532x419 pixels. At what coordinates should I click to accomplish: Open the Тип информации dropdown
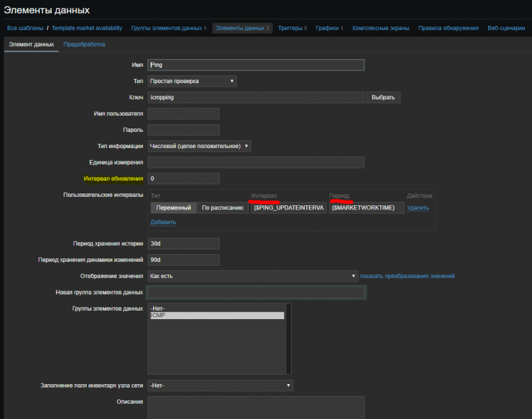199,146
